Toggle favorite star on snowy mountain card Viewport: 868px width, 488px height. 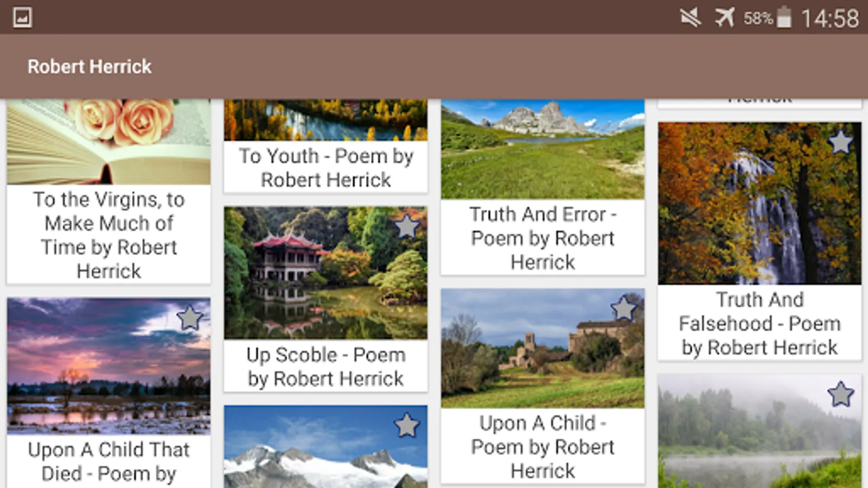tap(406, 425)
